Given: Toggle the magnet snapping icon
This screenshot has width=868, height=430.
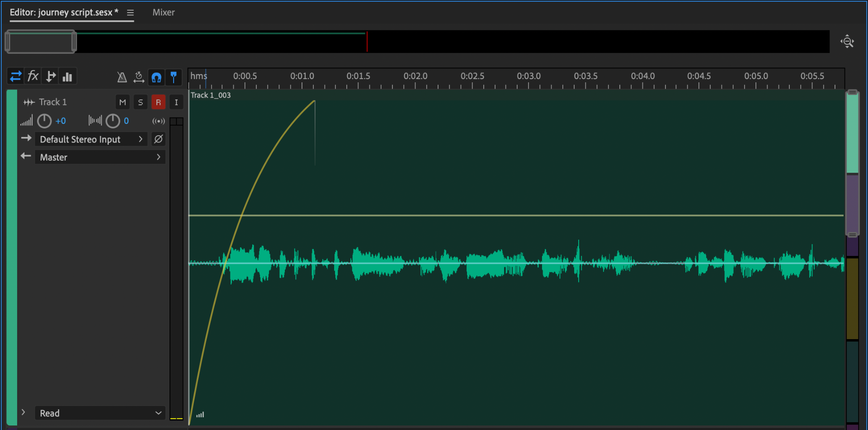Looking at the screenshot, I should (156, 77).
